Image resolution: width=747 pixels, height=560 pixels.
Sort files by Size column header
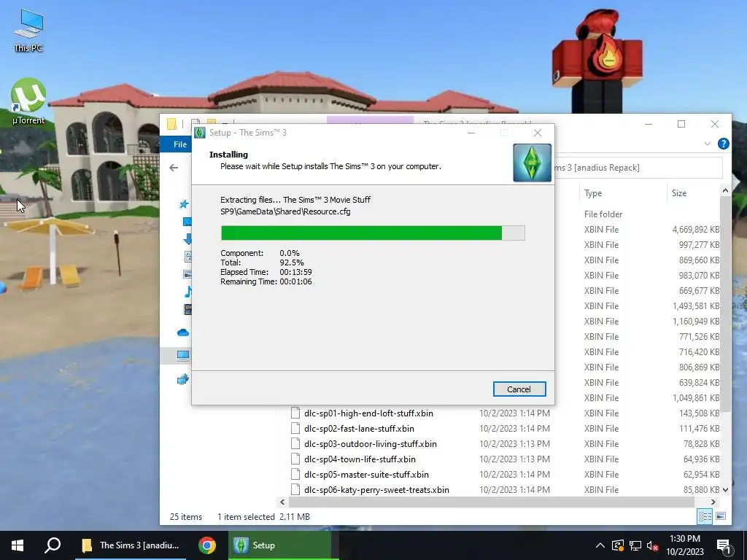[x=679, y=192]
